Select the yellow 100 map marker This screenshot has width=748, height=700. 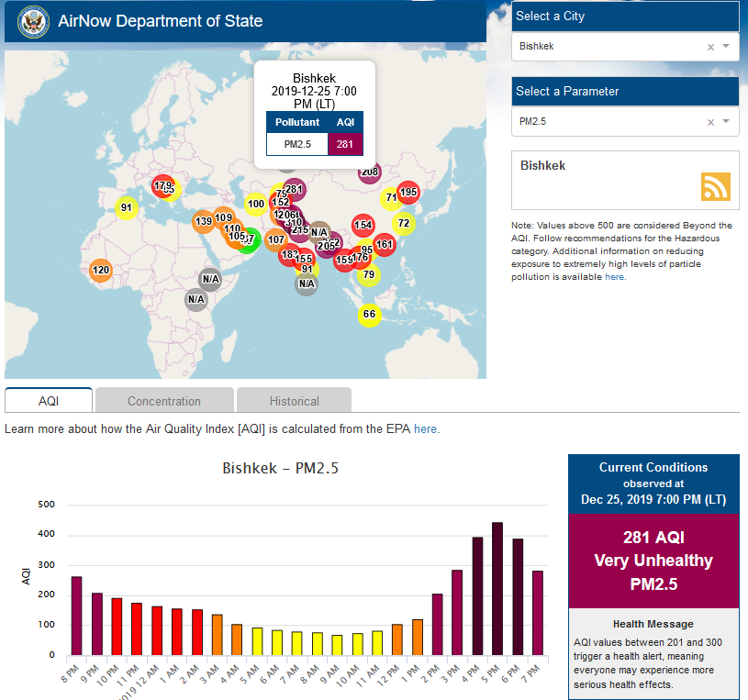point(256,204)
